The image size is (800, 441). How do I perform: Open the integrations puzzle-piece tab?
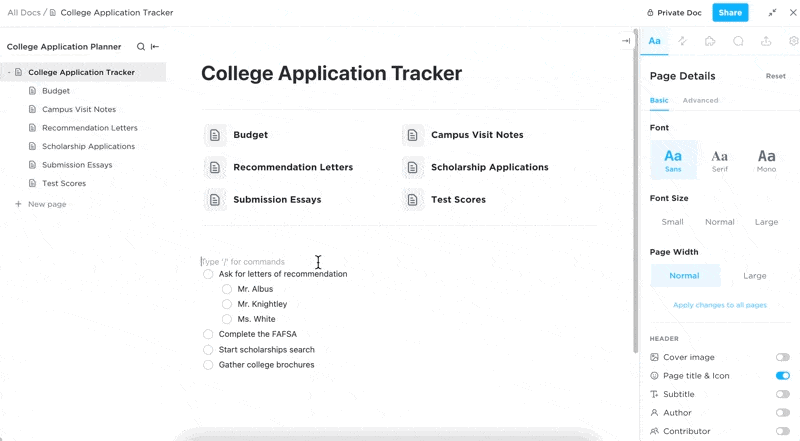710,41
